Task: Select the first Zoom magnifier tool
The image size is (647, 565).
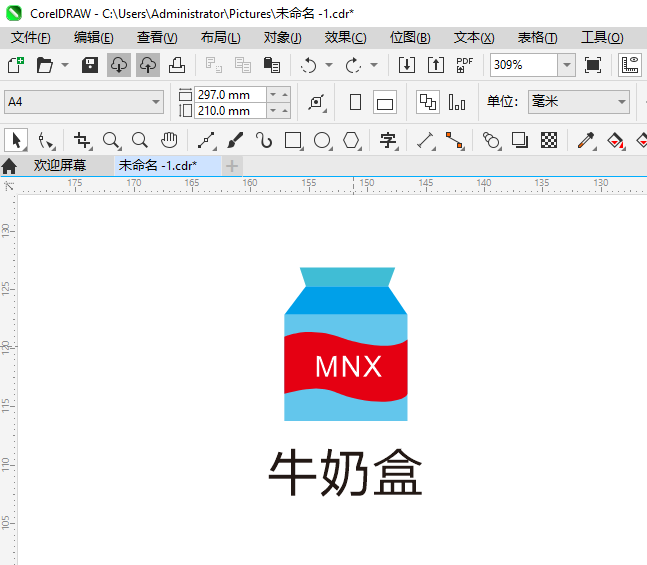Action: click(111, 141)
